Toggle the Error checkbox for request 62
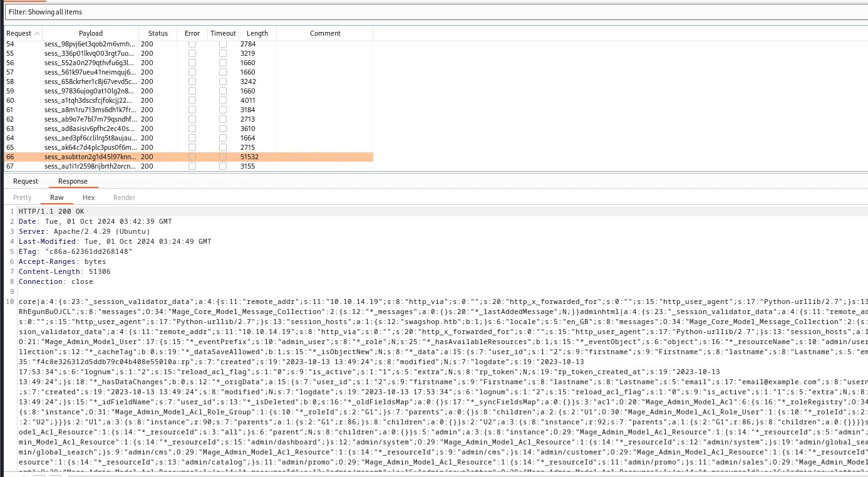 (x=192, y=119)
